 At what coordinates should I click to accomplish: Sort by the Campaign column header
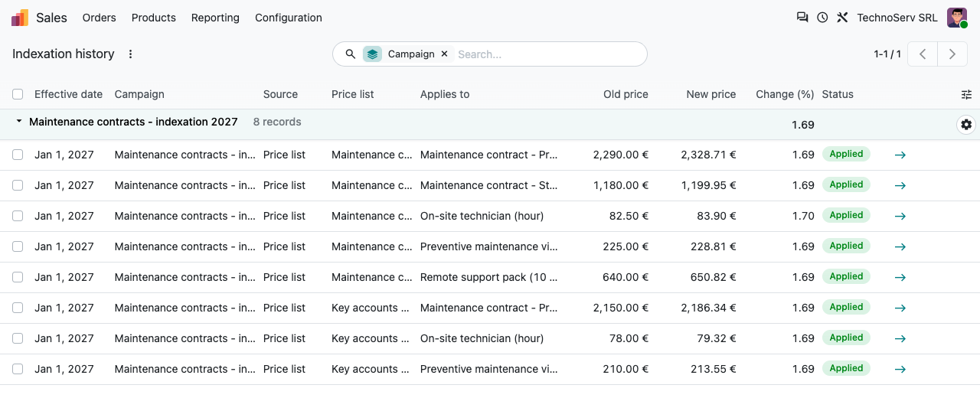[x=139, y=94]
